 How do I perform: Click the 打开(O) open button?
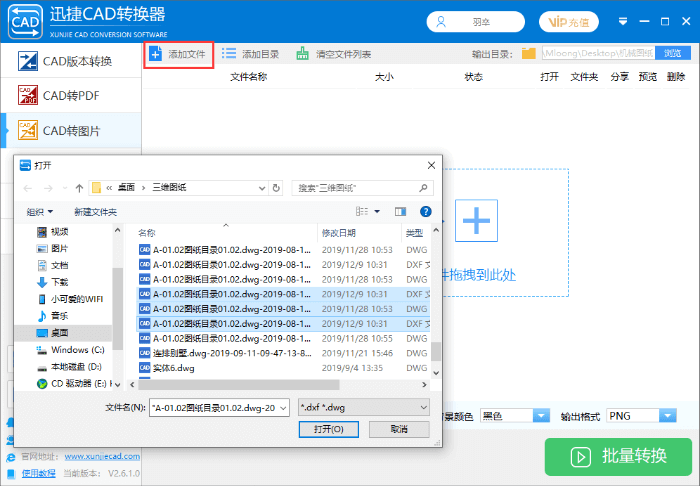[329, 429]
